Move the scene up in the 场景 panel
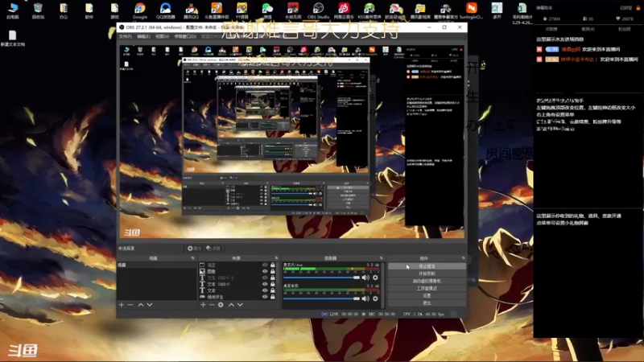Screen dimensions: 644x362 [141, 305]
